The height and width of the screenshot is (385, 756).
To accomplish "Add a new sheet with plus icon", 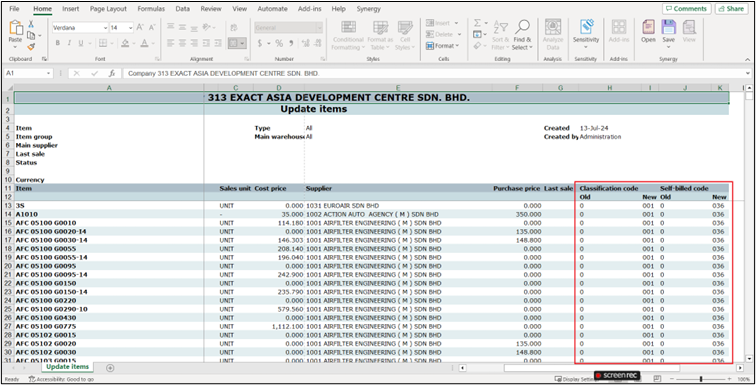I will [x=110, y=368].
